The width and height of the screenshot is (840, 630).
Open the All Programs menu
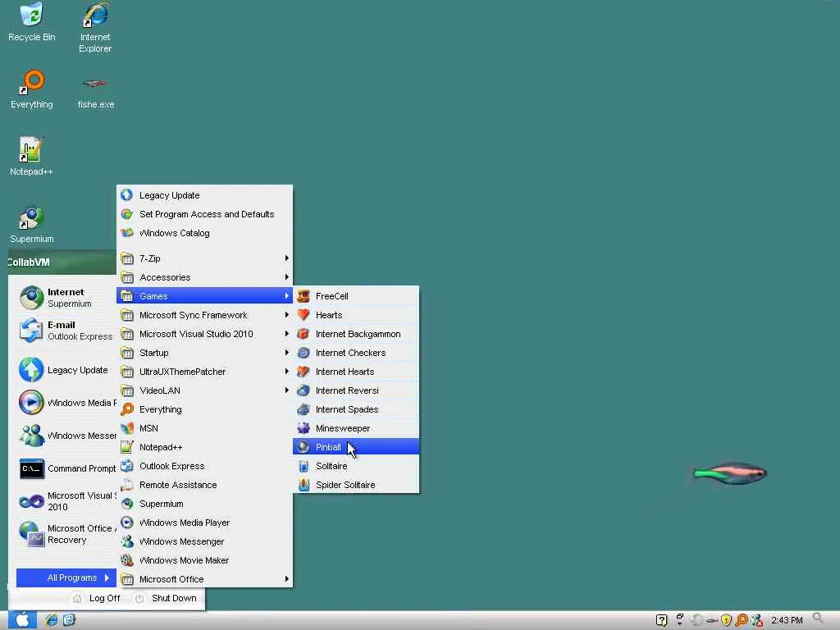click(x=66, y=577)
